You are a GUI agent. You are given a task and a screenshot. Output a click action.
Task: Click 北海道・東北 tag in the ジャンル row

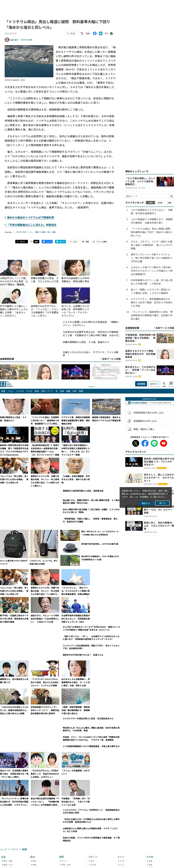[45, 232]
